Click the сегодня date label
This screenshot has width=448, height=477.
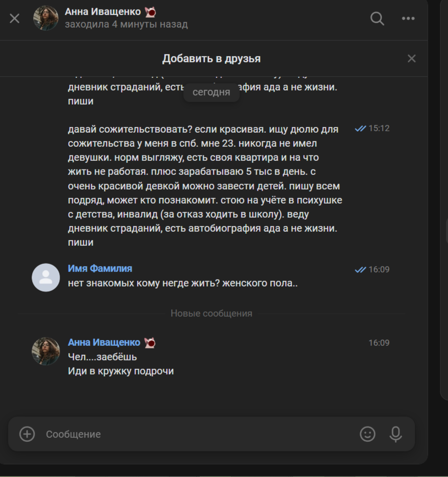(x=211, y=92)
